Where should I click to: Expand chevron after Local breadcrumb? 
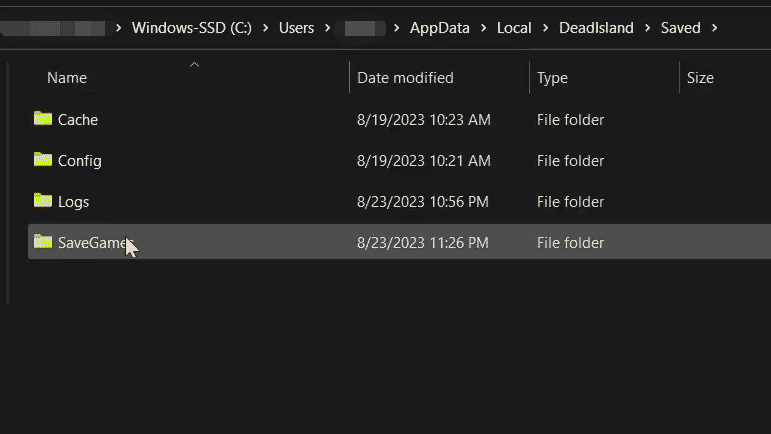click(545, 28)
